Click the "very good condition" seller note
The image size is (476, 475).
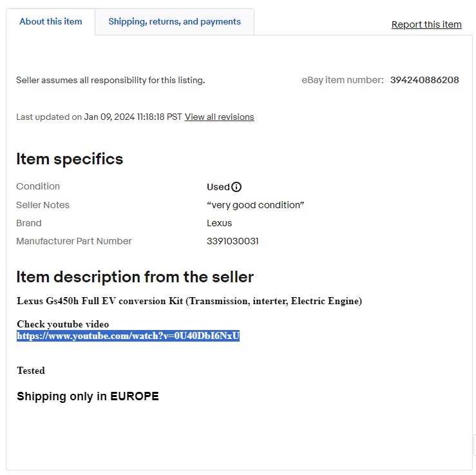255,205
